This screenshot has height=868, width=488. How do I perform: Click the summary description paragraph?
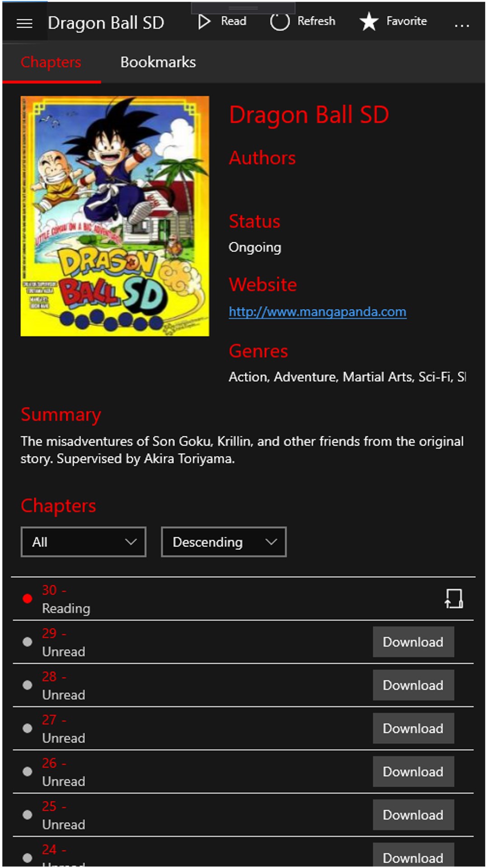point(242,450)
